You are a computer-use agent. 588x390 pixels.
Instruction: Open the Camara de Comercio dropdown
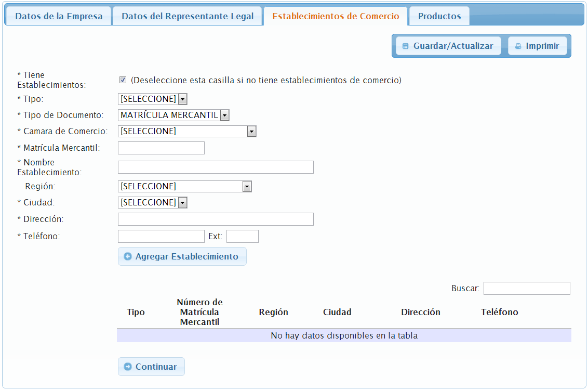(x=187, y=132)
